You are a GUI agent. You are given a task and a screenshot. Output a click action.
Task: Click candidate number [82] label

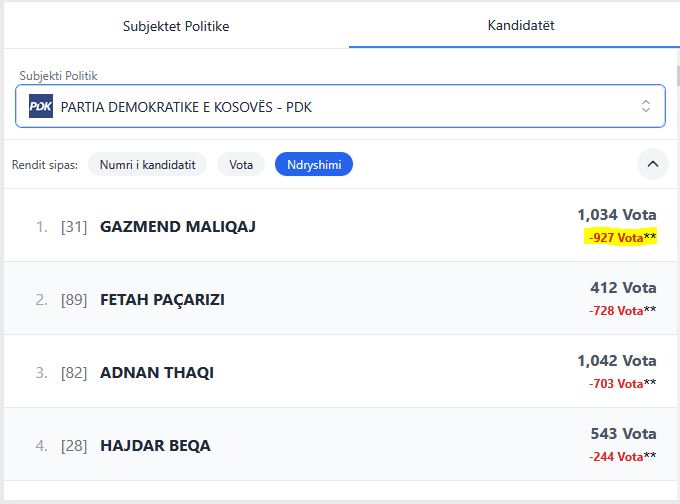click(x=74, y=373)
